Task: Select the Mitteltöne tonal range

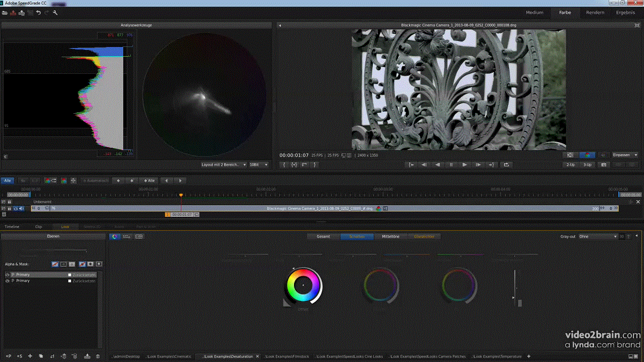Action: click(390, 237)
